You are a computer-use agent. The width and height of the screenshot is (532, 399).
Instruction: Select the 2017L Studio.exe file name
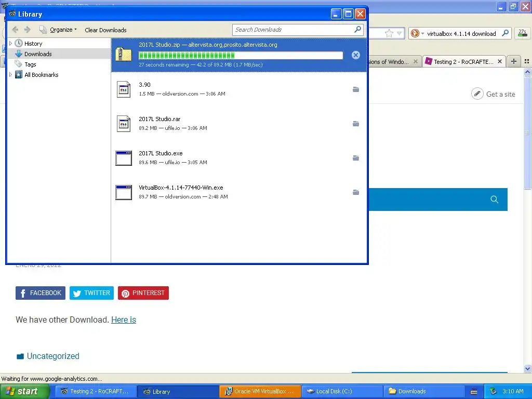click(x=161, y=153)
